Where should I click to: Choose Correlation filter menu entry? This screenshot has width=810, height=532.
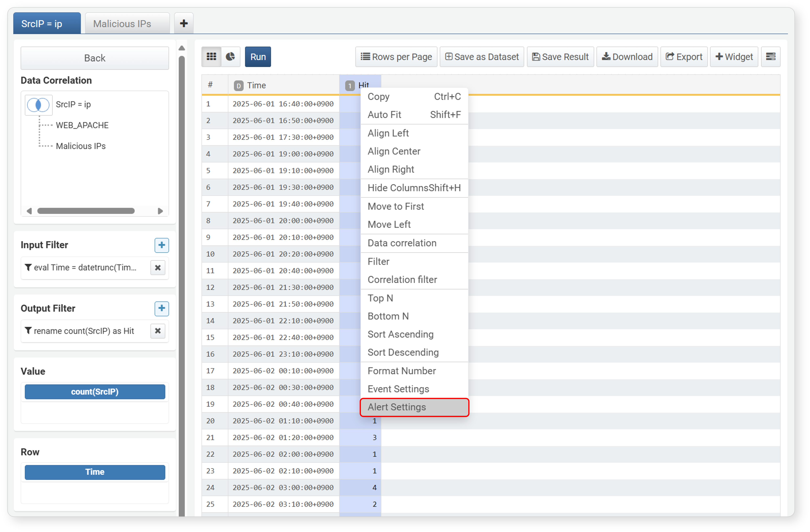point(414,280)
